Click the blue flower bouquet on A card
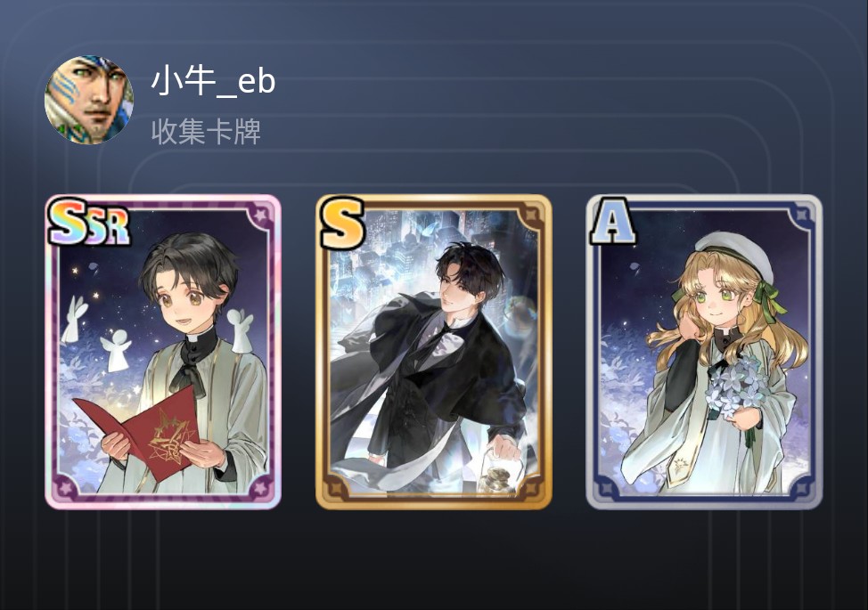Viewport: 868px width, 610px height. point(735,387)
